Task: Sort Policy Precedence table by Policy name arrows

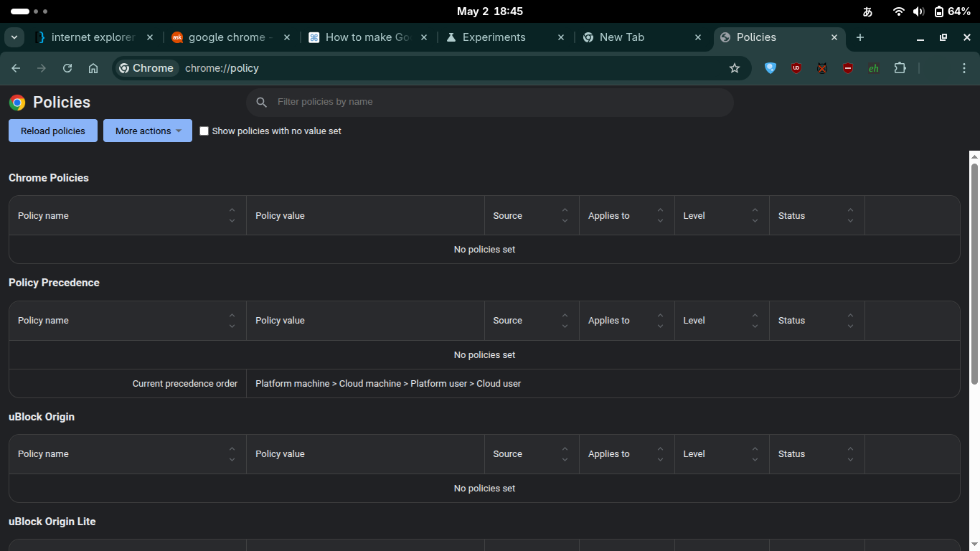Action: tap(232, 321)
